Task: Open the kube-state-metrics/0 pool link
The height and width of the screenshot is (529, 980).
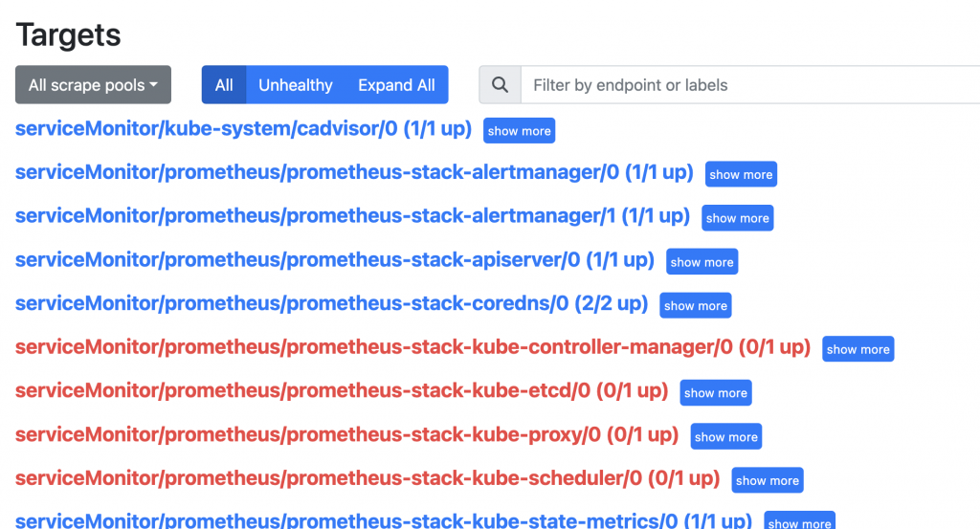Action: coord(384,521)
